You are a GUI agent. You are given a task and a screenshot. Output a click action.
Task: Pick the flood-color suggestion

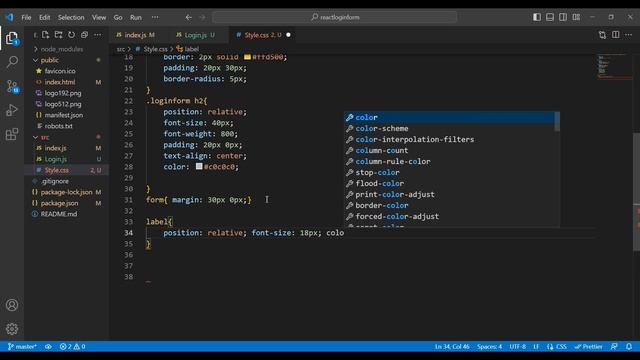click(x=449, y=184)
